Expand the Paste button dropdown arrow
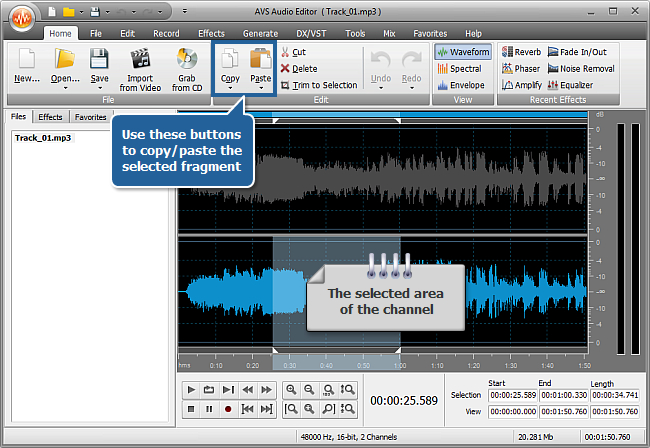 pos(261,88)
